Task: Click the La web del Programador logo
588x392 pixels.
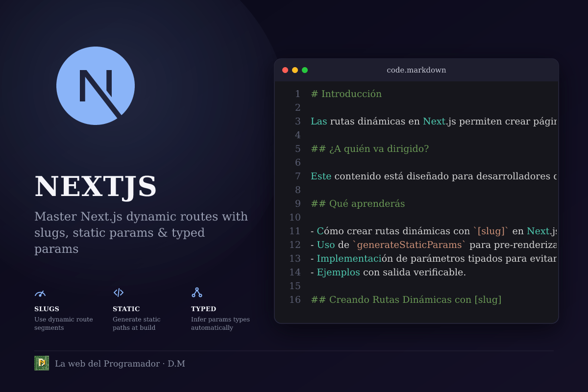Action: pyautogui.click(x=42, y=363)
